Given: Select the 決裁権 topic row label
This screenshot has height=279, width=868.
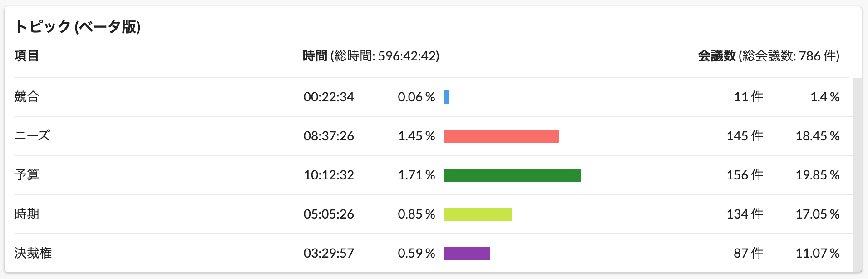Looking at the screenshot, I should (33, 253).
